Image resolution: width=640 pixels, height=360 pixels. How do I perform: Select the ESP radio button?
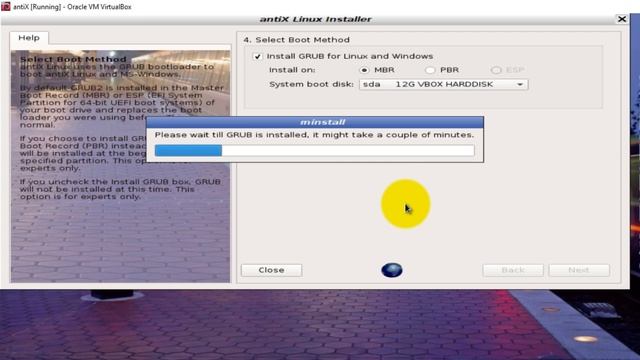(496, 70)
